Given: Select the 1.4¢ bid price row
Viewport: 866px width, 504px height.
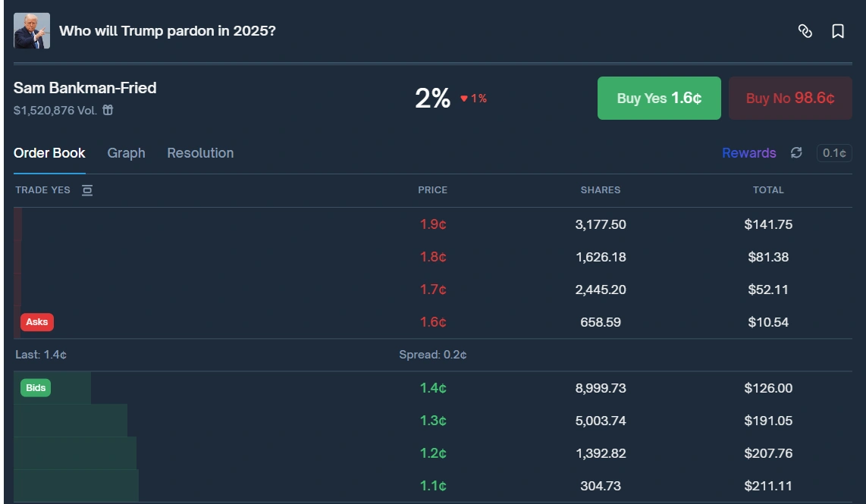Looking at the screenshot, I should pyautogui.click(x=433, y=388).
